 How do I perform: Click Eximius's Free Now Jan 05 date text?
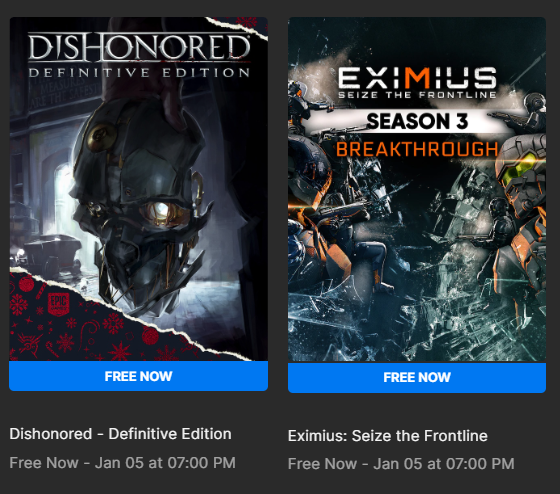click(x=401, y=464)
